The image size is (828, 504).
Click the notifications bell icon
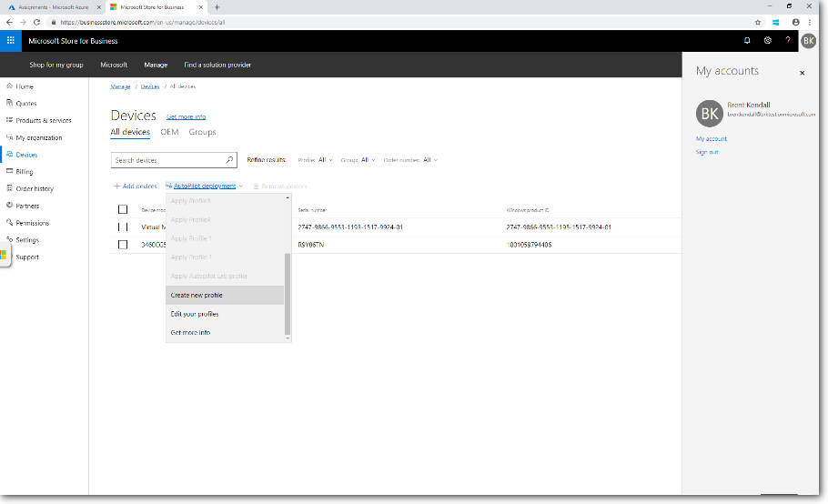coord(747,41)
